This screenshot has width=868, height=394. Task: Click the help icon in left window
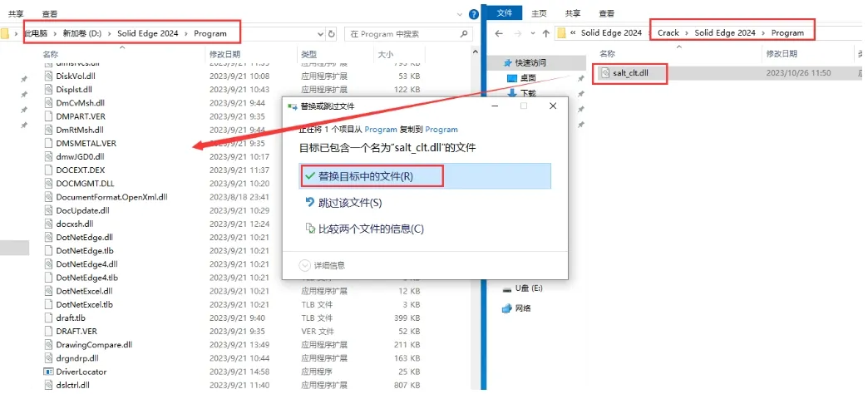tap(474, 14)
